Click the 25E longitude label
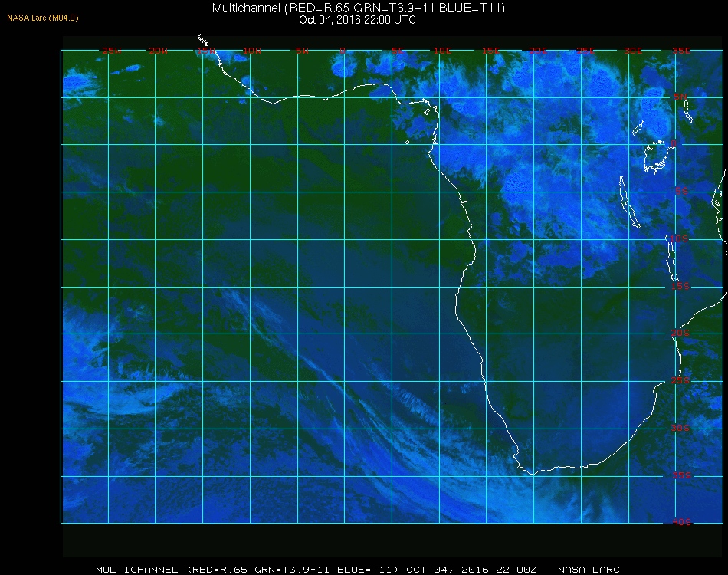728x575 pixels. click(585, 51)
